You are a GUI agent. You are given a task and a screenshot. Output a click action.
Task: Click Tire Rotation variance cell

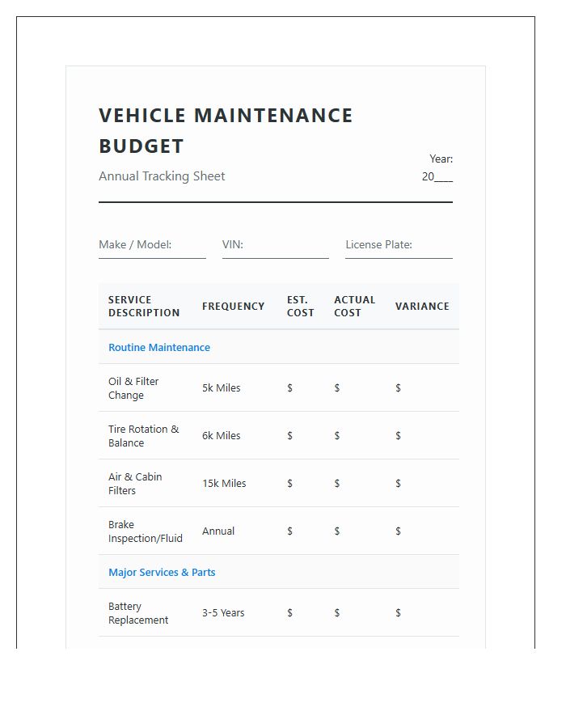pos(422,435)
